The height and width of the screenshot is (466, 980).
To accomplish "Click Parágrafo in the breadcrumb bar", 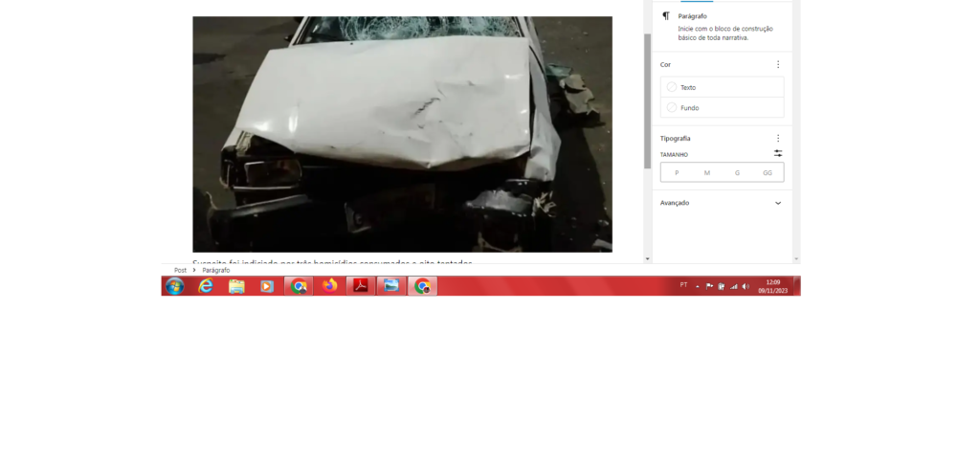I will pyautogui.click(x=216, y=271).
